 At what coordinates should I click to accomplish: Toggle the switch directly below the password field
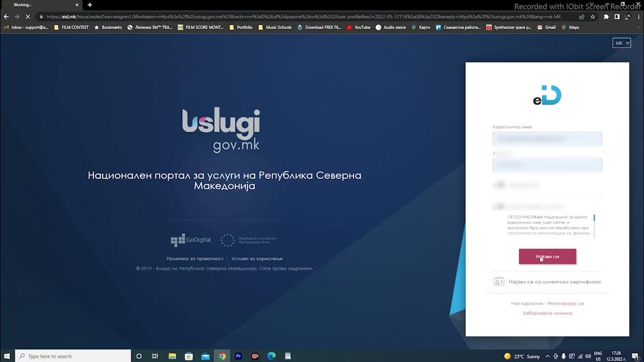click(x=499, y=185)
